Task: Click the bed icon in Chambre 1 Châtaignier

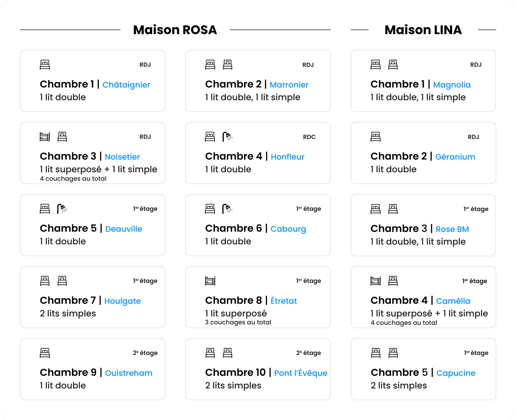Action: point(45,65)
